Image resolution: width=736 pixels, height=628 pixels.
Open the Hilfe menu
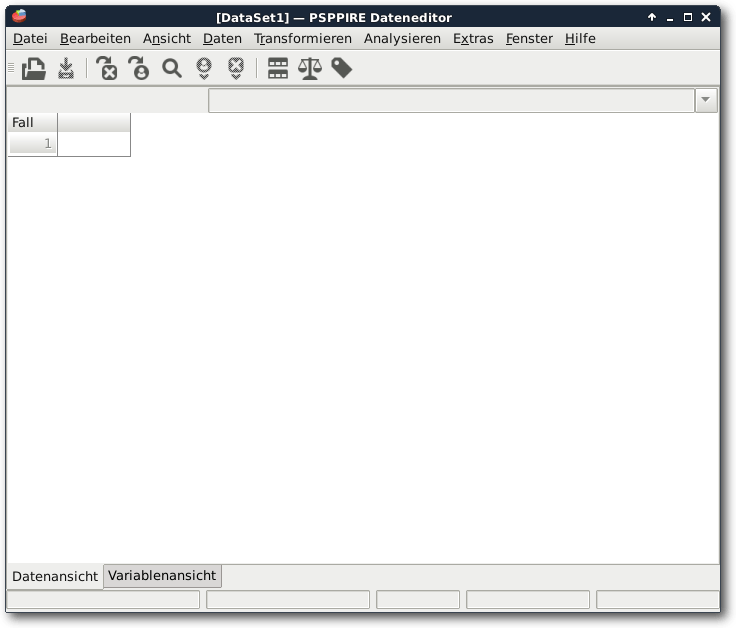tap(580, 38)
